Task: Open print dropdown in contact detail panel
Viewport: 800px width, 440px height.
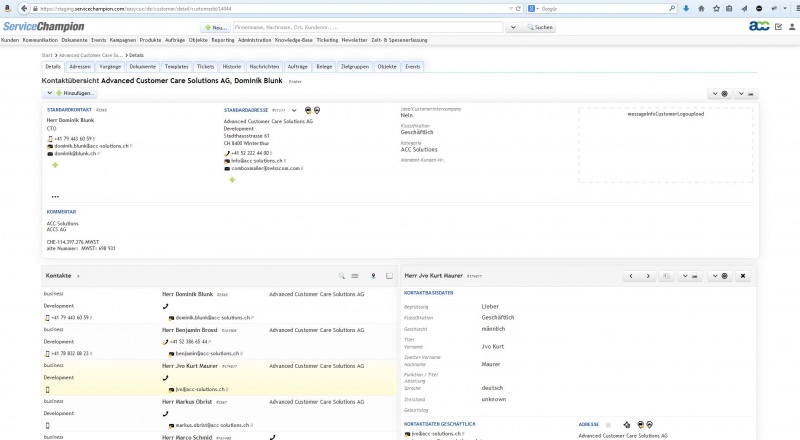Action: tap(690, 276)
